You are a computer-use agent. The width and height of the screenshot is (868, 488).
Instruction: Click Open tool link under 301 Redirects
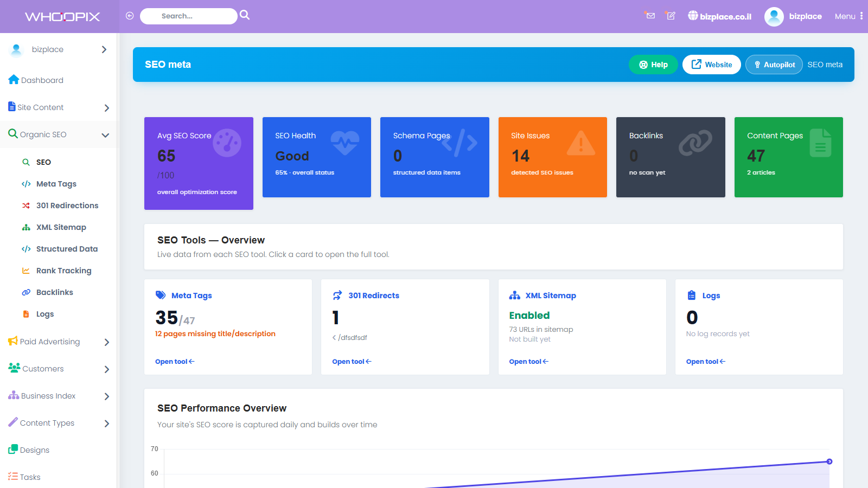point(352,362)
